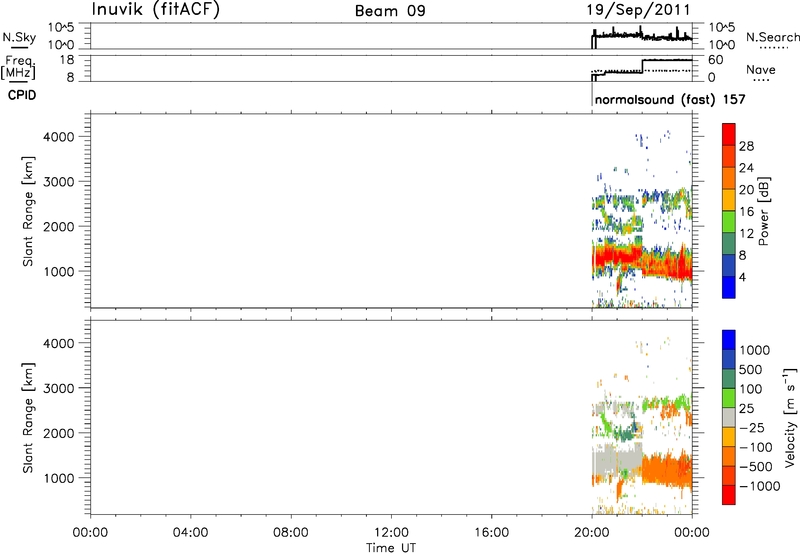The width and height of the screenshot is (800, 554).
Task: Click the red top of power color bar
Action: coord(729,134)
